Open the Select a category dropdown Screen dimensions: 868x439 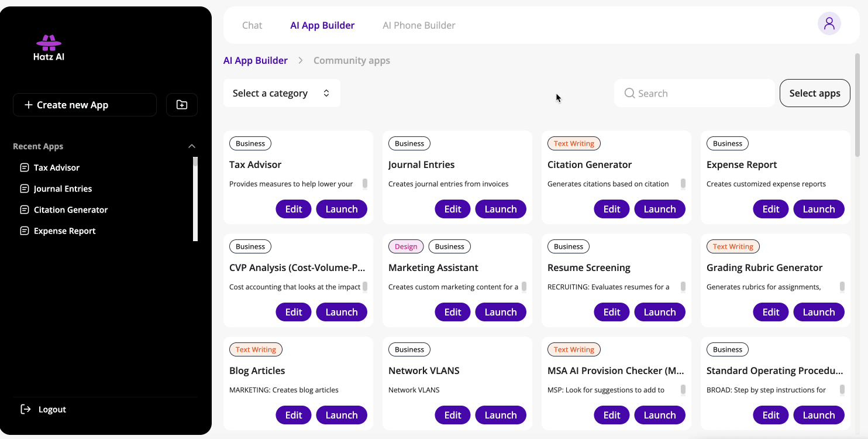(281, 93)
